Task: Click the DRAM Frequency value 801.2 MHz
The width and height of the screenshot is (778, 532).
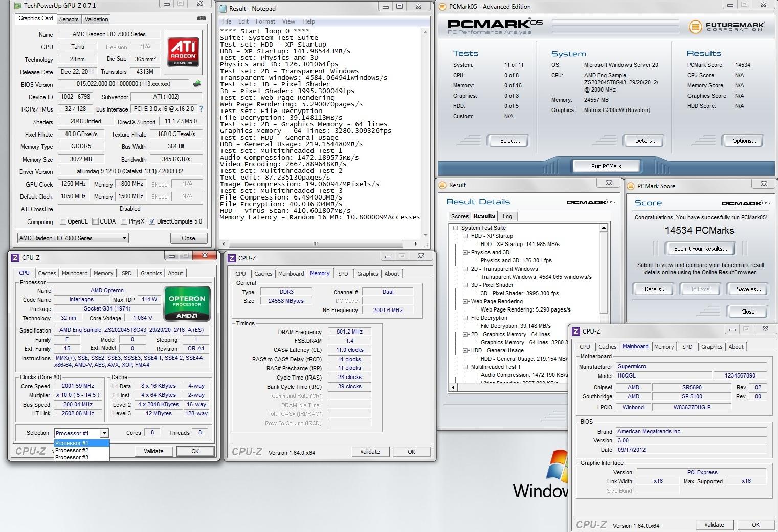Action: tap(349, 331)
